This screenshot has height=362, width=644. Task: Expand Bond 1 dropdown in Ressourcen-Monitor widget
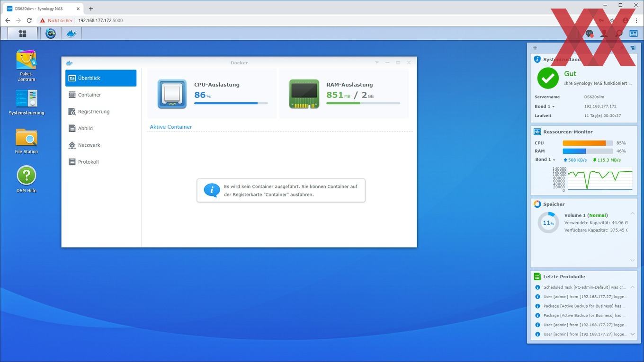545,159
